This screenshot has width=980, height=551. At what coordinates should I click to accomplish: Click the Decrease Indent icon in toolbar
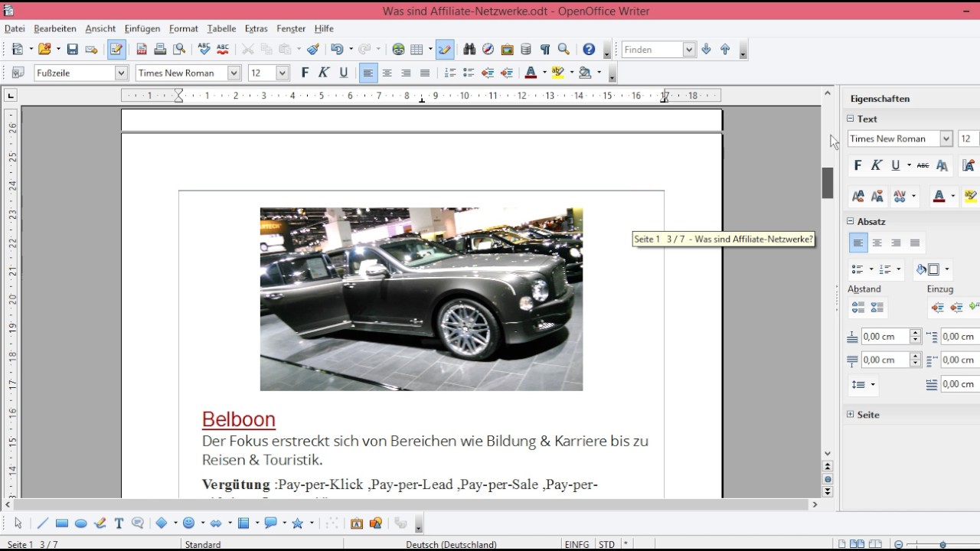coord(488,73)
